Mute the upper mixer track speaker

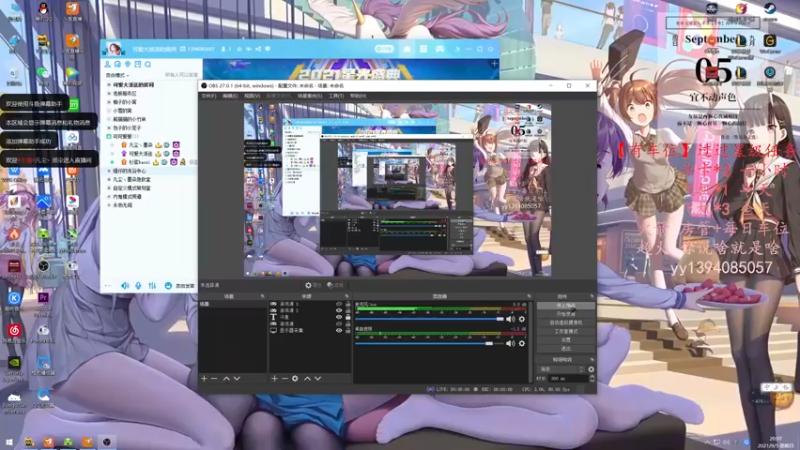(x=510, y=319)
